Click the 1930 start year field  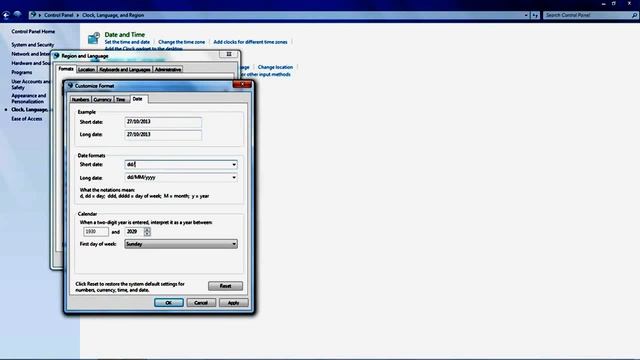point(96,232)
